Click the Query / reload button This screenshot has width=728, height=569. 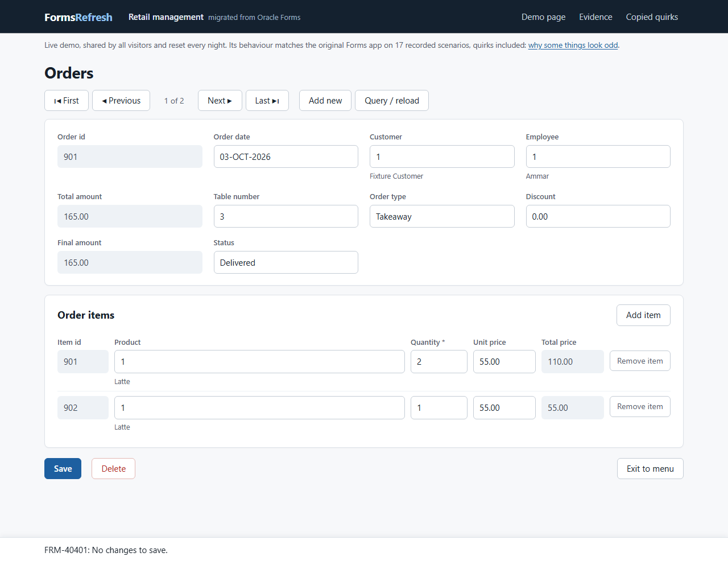[392, 101]
